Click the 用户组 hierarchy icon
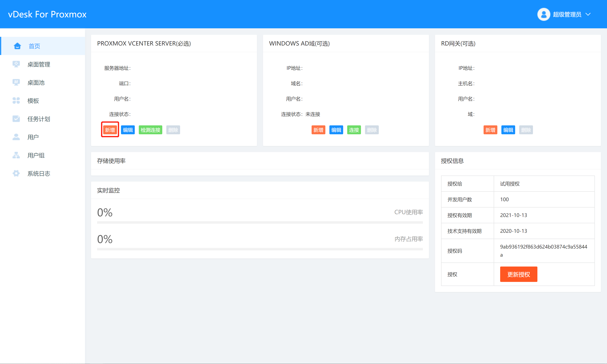 [16, 155]
